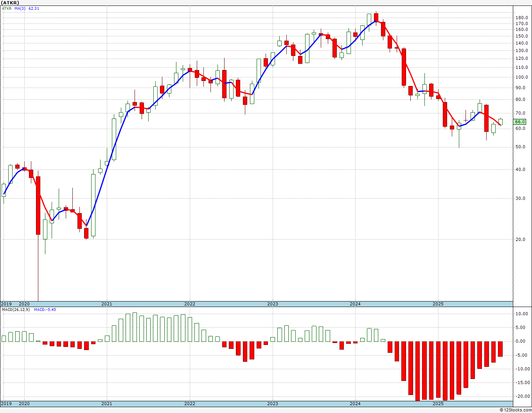
Task: Select the 40.0 price axis label
Action: 521,170
